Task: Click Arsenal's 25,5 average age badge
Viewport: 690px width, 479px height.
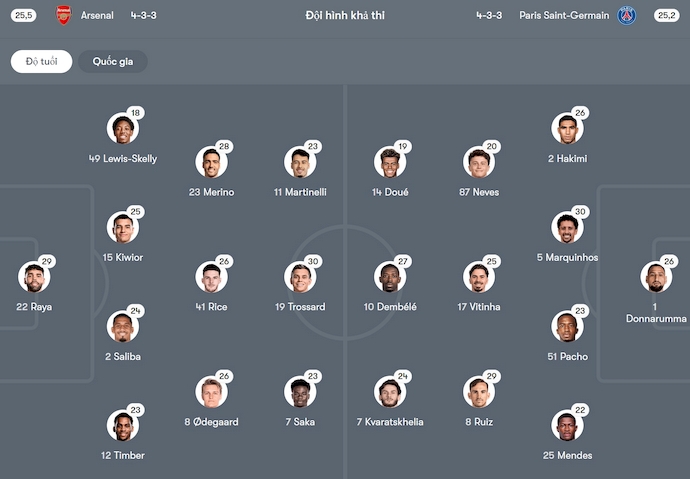Action: pos(23,15)
